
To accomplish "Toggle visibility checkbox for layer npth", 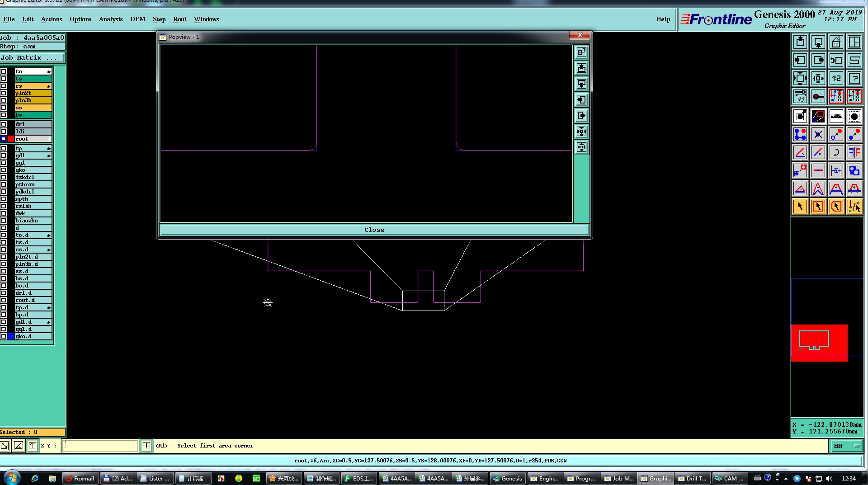I will point(4,199).
